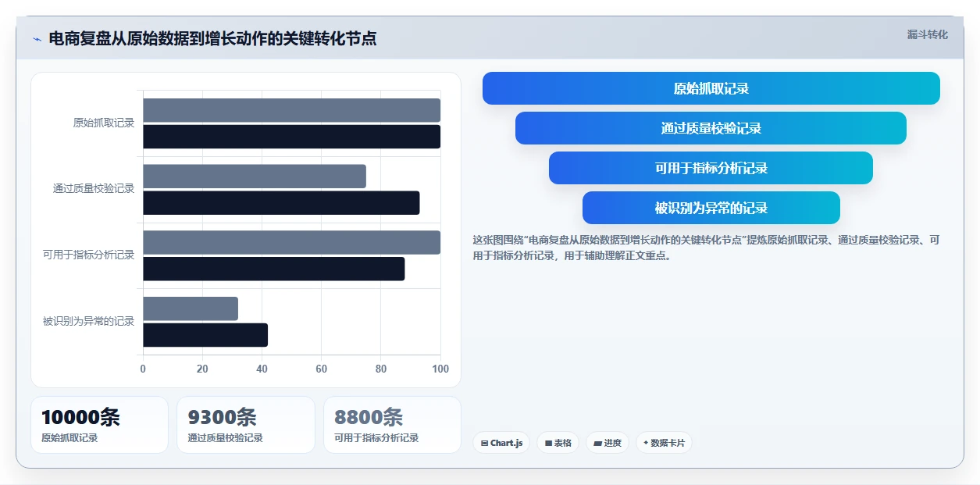Click the 漏斗转化 label in header
980x485 pixels.
pyautogui.click(x=928, y=34)
